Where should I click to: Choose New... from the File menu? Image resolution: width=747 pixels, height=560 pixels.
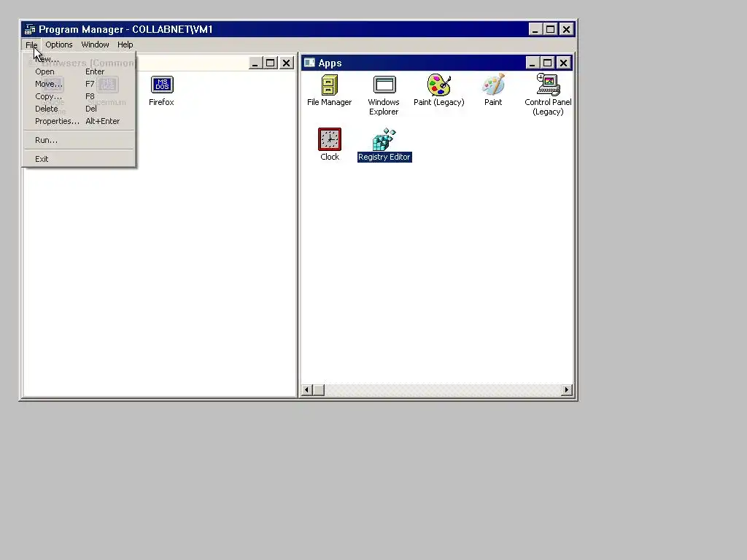click(x=79, y=59)
